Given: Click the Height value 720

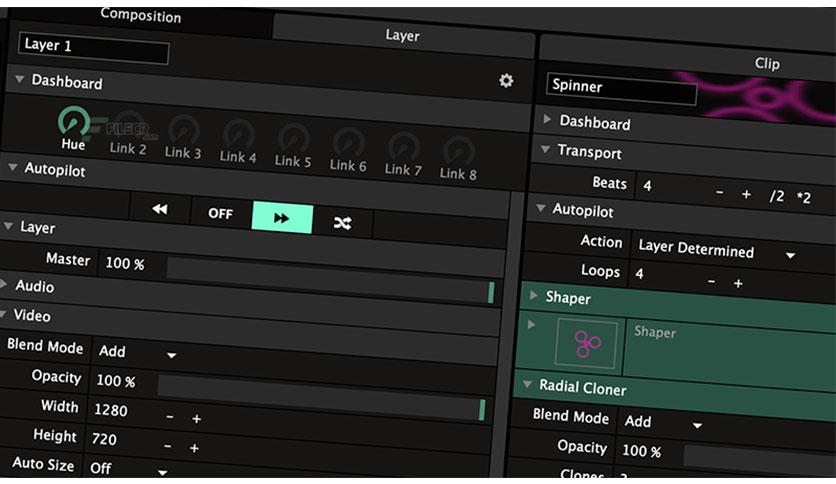Looking at the screenshot, I should pyautogui.click(x=104, y=439).
